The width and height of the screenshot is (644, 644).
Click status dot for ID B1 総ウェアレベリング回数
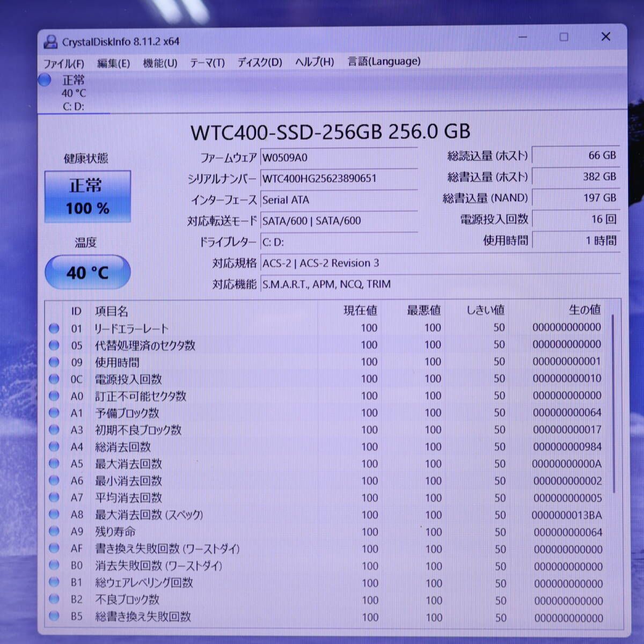(x=54, y=582)
